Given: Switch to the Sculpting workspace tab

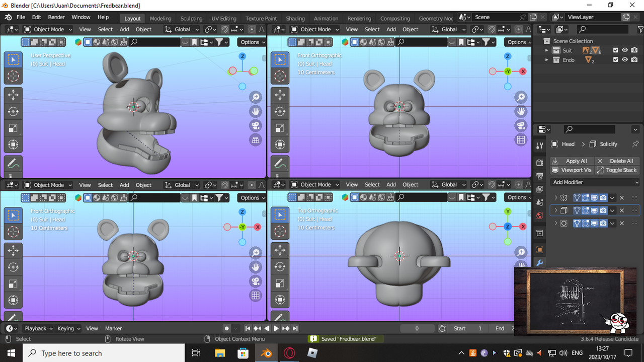Looking at the screenshot, I should click(191, 19).
